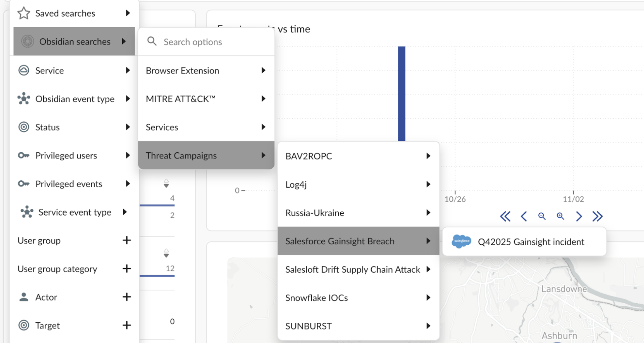Add a Target filter with plus icon
The width and height of the screenshot is (644, 343).
(127, 325)
